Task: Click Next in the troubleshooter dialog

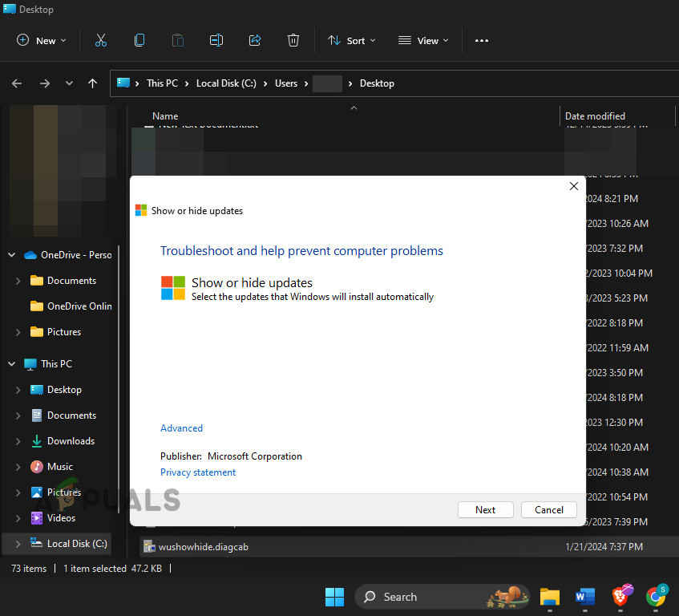Action: pyautogui.click(x=485, y=509)
